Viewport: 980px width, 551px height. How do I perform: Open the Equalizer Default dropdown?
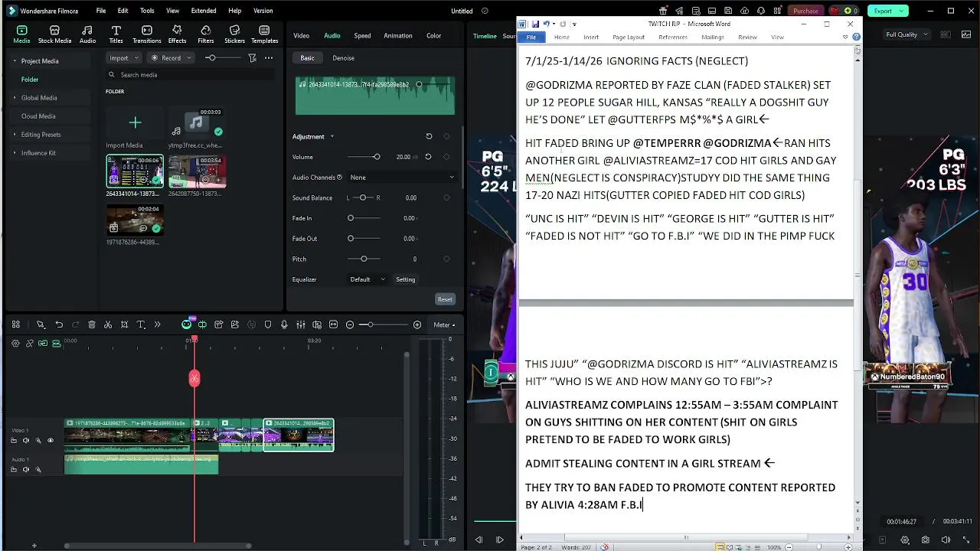(367, 279)
